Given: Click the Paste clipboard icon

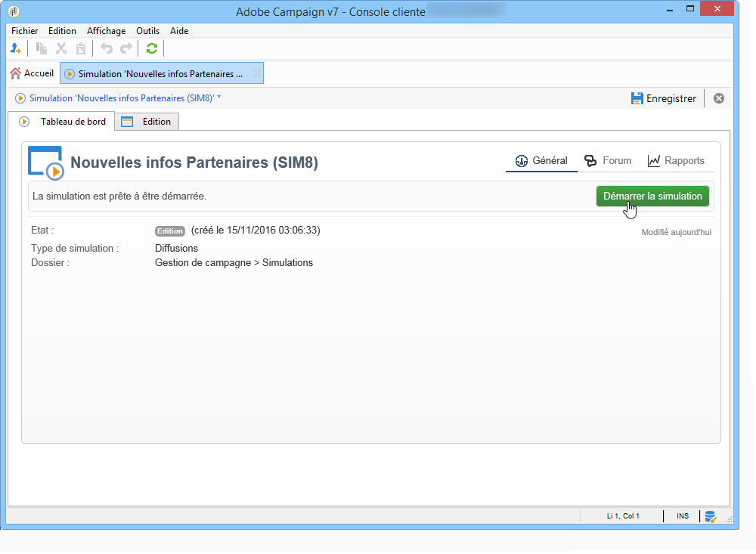Looking at the screenshot, I should point(81,48).
